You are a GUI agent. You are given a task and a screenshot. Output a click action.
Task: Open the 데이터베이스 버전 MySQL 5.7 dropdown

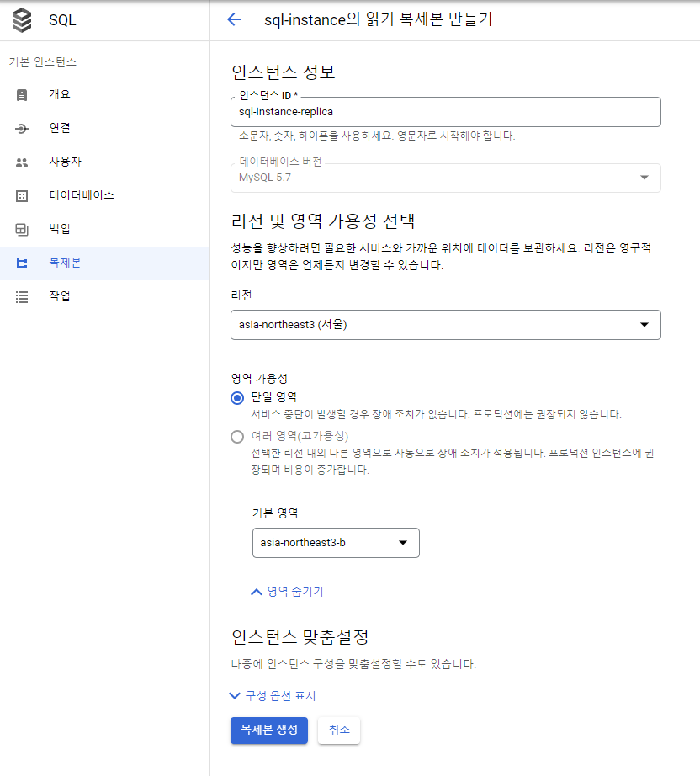[x=446, y=178]
